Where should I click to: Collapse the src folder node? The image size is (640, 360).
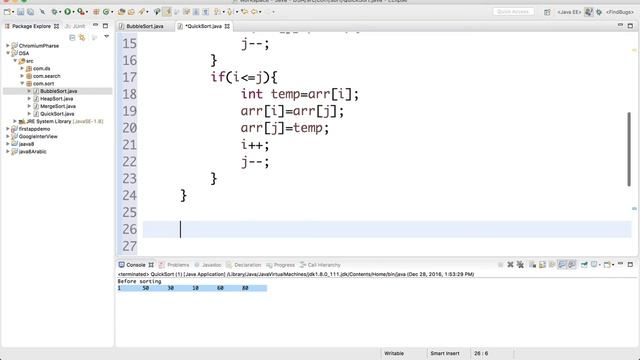pos(15,61)
